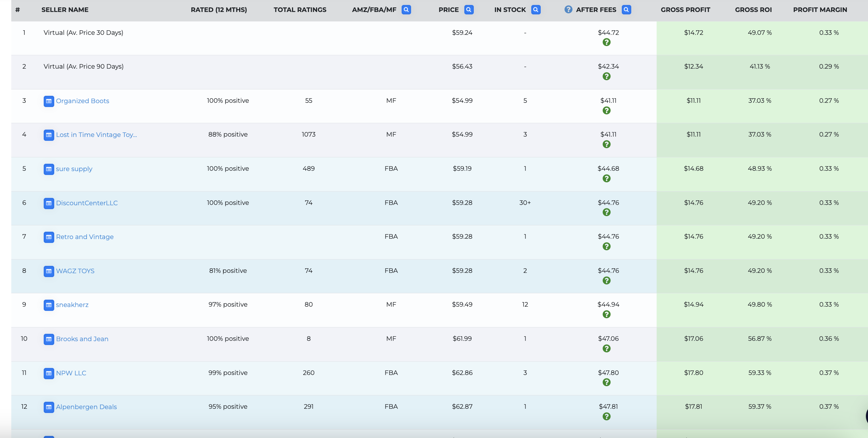Screen dimensions: 868x438
Task: Click the $61.99 price cell
Action: coord(462,339)
